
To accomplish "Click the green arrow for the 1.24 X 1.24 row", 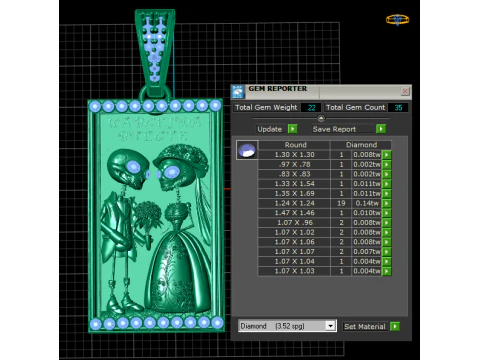I will pos(387,203).
